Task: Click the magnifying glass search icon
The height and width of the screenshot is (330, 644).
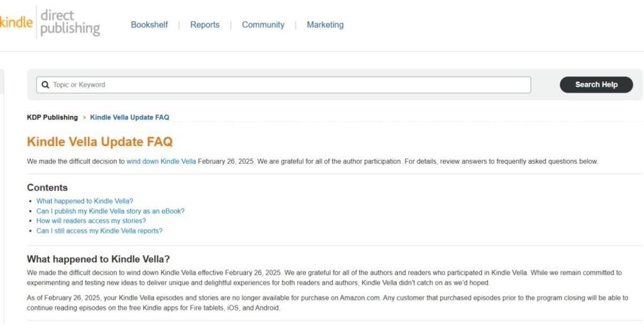Action: coord(45,85)
